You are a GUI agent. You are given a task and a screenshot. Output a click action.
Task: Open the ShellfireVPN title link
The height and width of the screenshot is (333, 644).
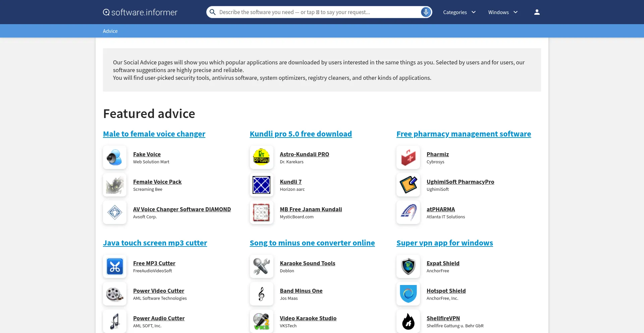pyautogui.click(x=443, y=318)
